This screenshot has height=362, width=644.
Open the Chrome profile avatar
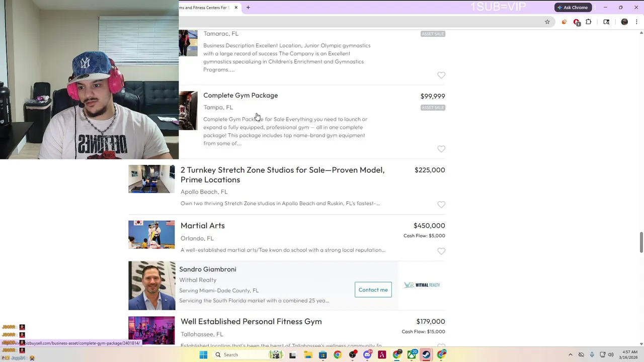click(624, 22)
